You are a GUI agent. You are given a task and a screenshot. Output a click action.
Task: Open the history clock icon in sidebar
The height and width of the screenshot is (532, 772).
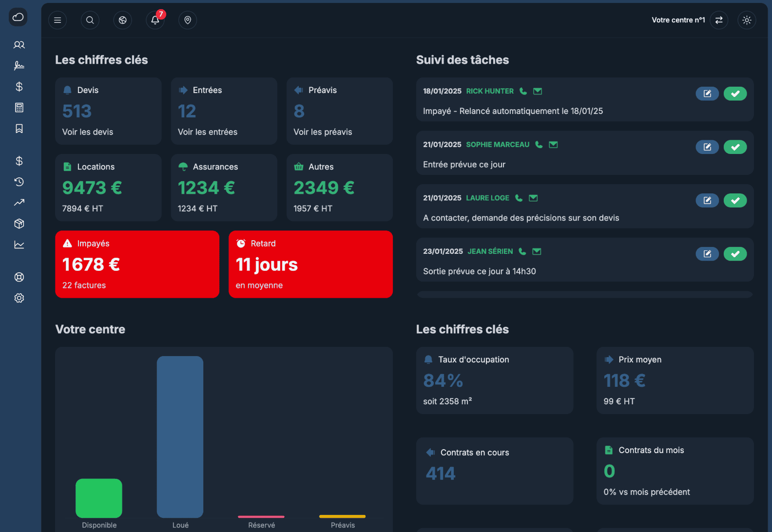click(19, 182)
